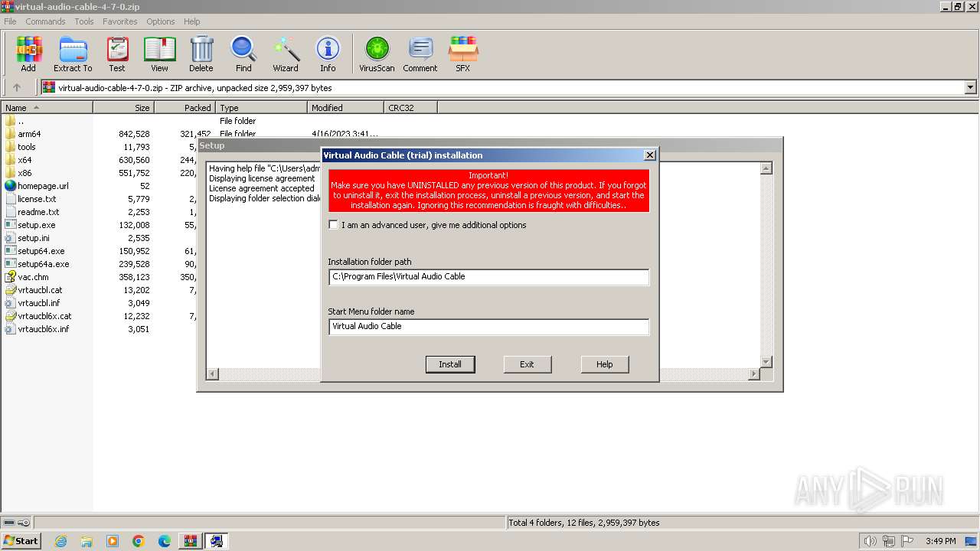Click the Exit button in installer
This screenshot has height=551, width=980.
pos(528,364)
